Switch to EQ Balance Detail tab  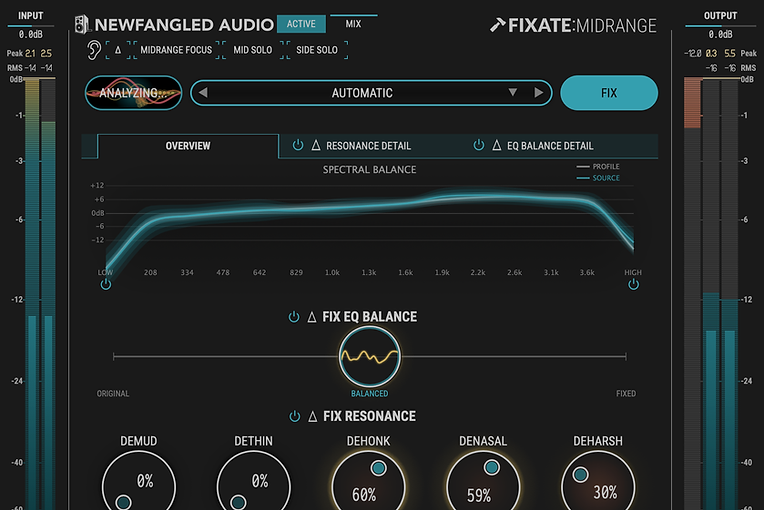(x=550, y=146)
